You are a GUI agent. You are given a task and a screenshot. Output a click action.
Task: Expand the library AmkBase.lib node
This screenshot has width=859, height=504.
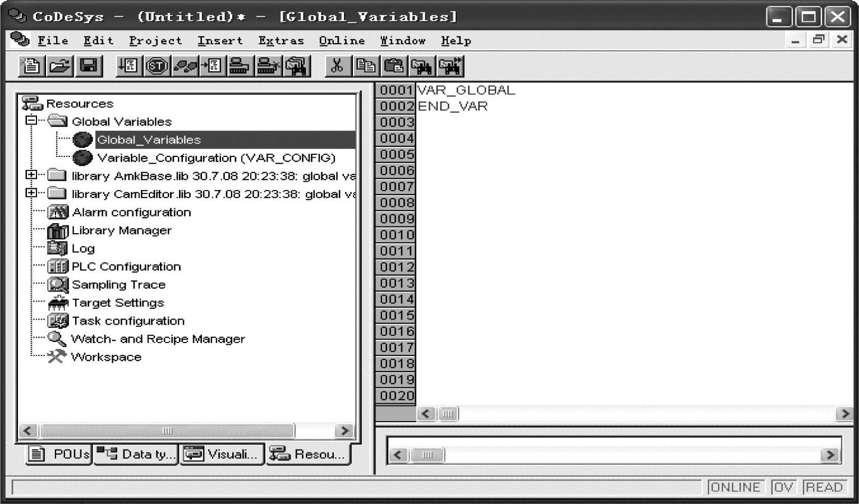[31, 174]
